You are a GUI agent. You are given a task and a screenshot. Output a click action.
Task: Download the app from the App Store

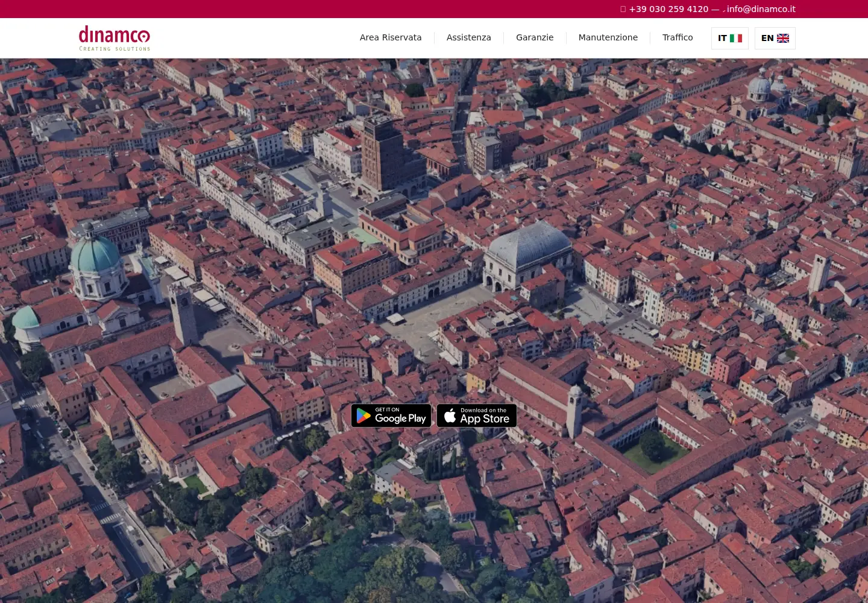tap(477, 415)
